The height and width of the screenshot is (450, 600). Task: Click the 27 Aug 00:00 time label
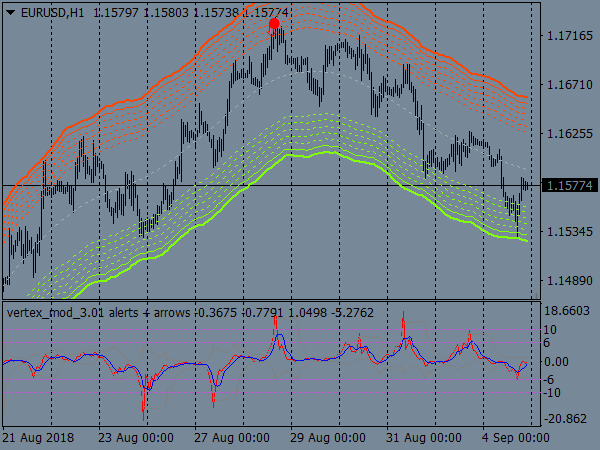tap(233, 438)
